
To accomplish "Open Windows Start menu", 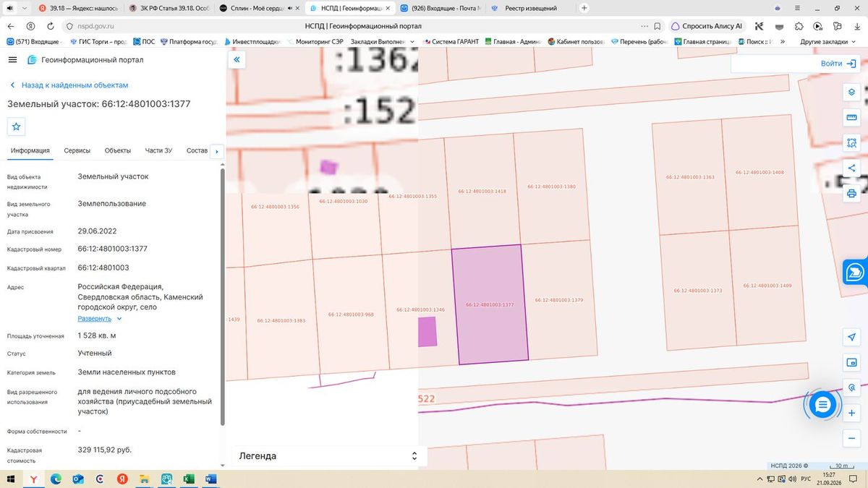I will pyautogui.click(x=11, y=479).
